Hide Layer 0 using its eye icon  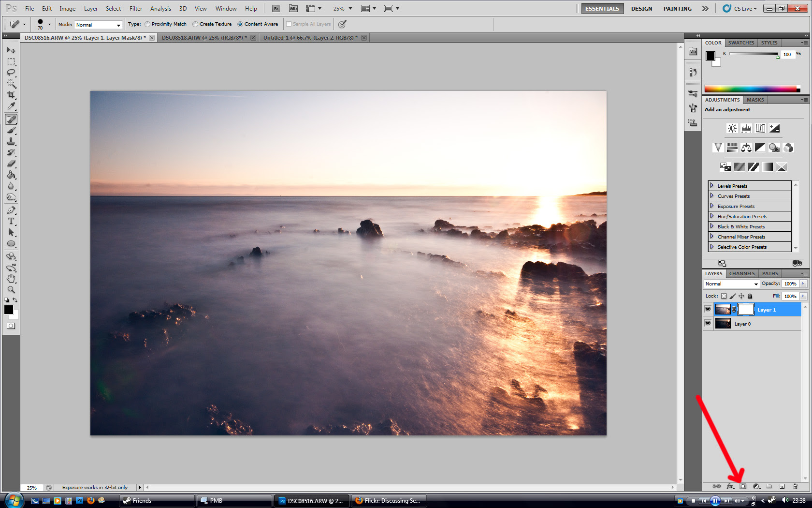point(708,323)
